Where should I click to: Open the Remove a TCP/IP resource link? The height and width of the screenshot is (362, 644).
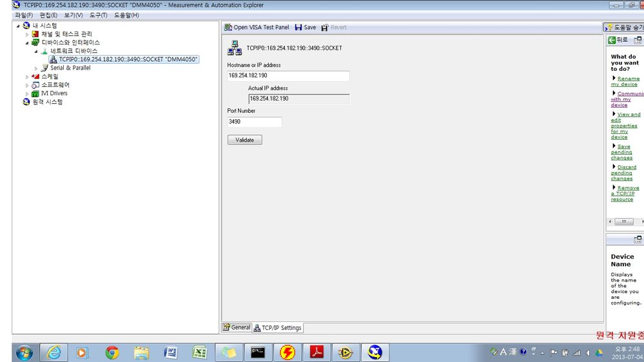[x=625, y=193]
